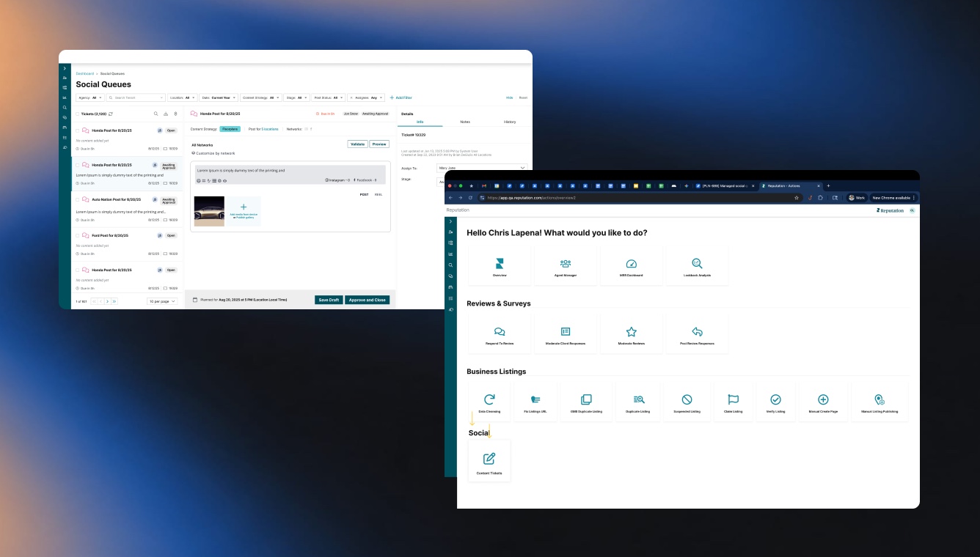Click the search icon in the Tickets header
Screen dimensions: 980x557
click(156, 114)
